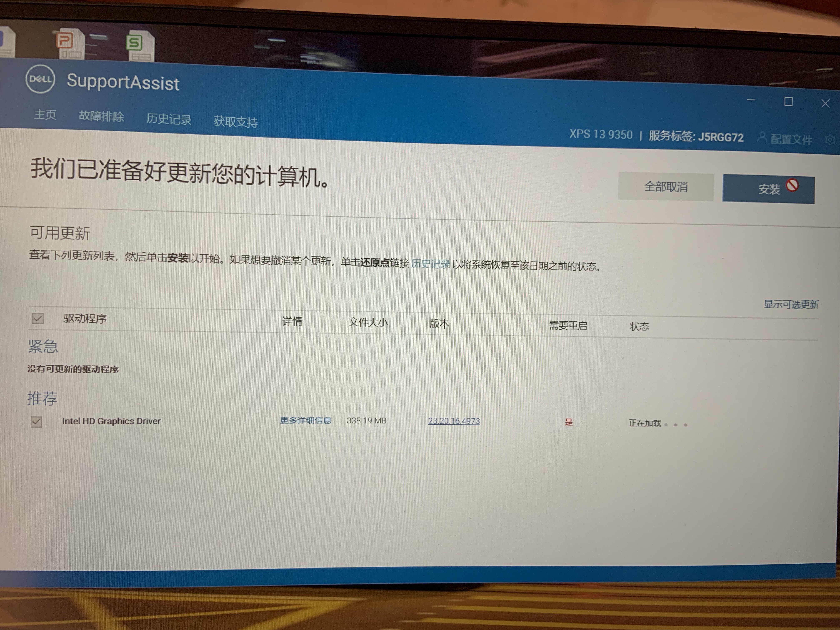Click the 推荐 section heading

pyautogui.click(x=42, y=398)
